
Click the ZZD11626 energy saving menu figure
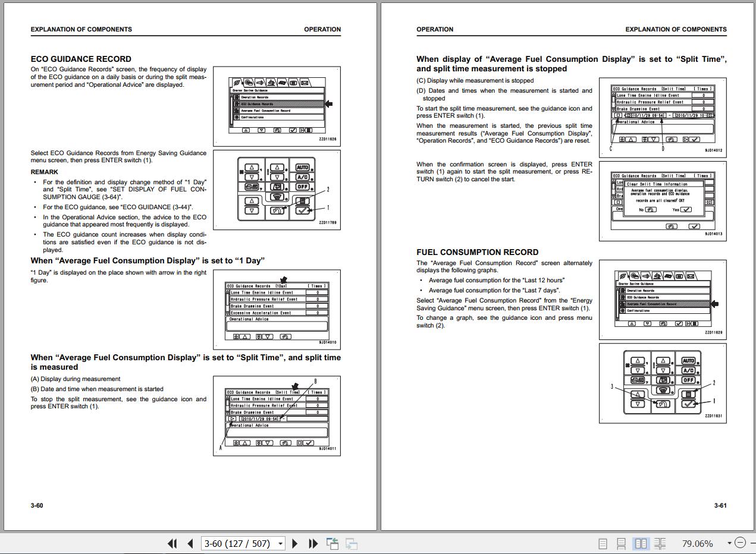pos(277,106)
